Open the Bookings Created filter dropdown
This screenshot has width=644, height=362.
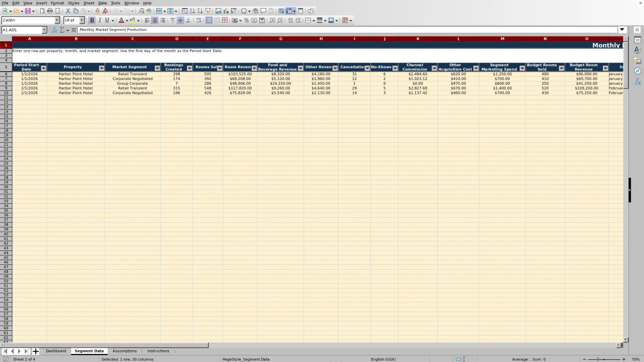tap(189, 68)
